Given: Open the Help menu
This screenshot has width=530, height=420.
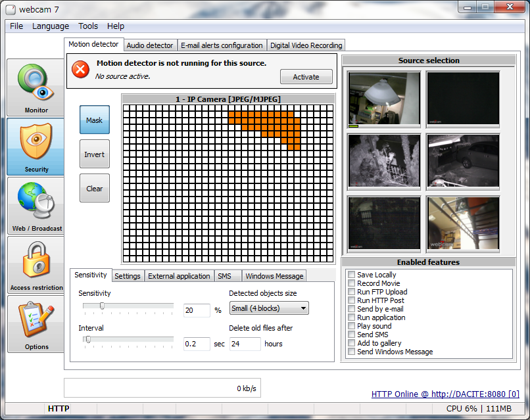Looking at the screenshot, I should pyautogui.click(x=116, y=26).
